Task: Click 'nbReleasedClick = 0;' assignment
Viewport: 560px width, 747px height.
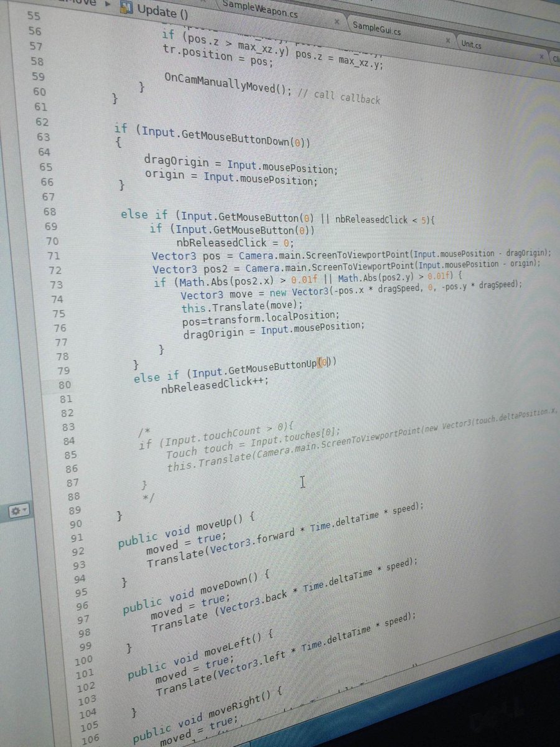Action: point(235,243)
